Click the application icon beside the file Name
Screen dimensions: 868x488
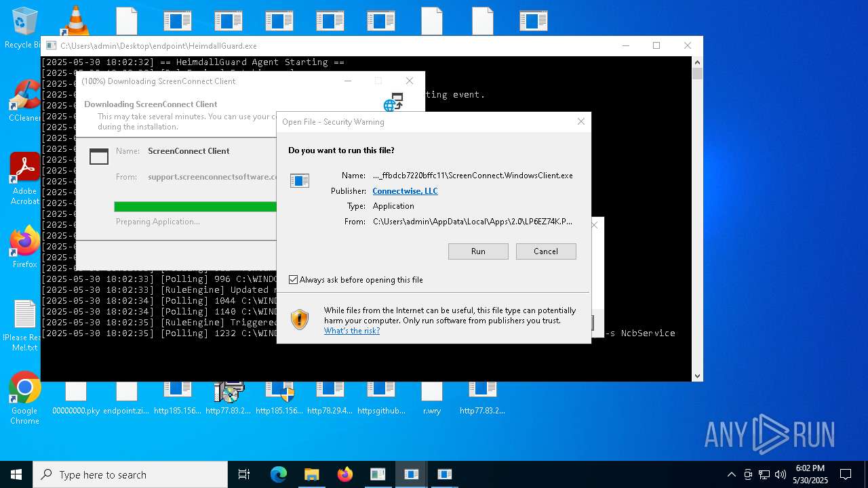(300, 181)
